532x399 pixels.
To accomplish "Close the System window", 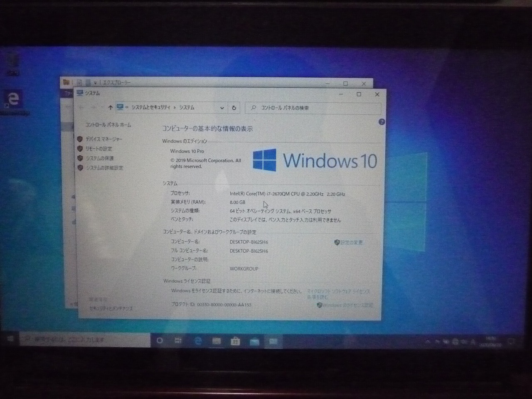I will pyautogui.click(x=377, y=94).
